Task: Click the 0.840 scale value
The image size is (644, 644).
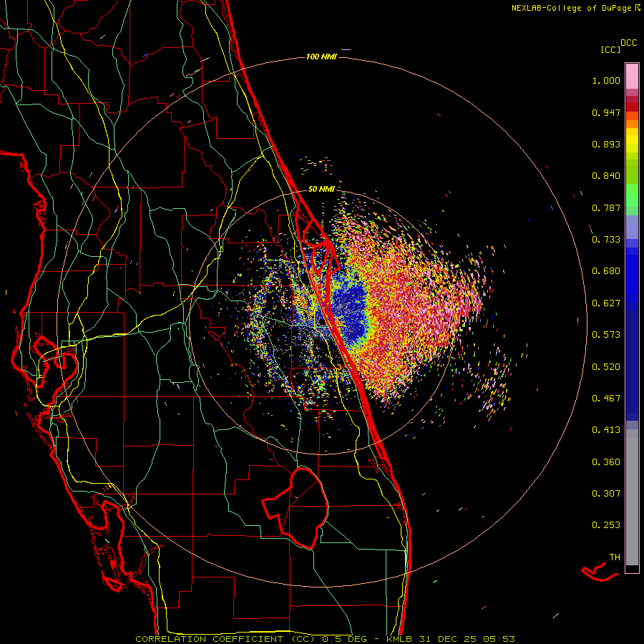Action: pos(606,176)
